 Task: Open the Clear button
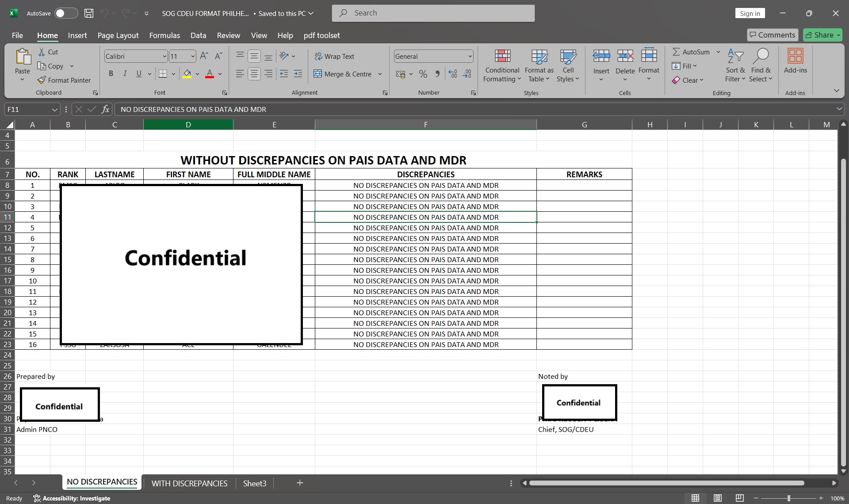[688, 80]
